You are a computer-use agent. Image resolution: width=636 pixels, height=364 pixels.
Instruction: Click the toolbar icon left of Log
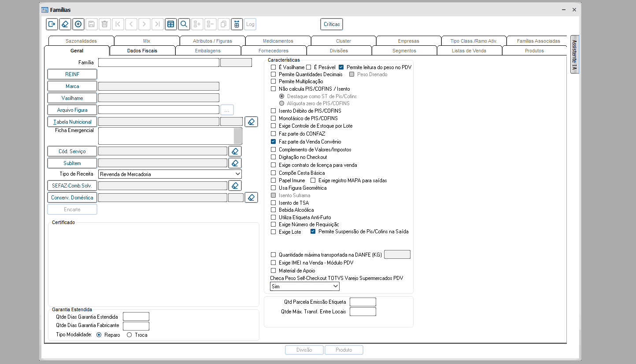pos(237,24)
